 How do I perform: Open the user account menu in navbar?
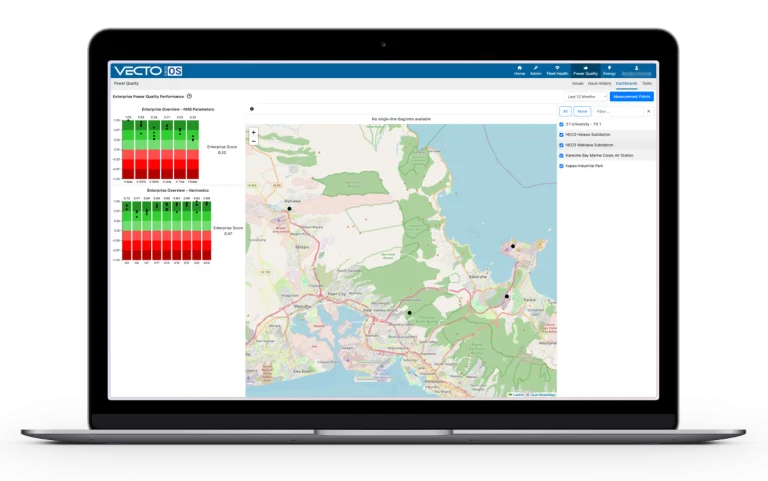636,71
